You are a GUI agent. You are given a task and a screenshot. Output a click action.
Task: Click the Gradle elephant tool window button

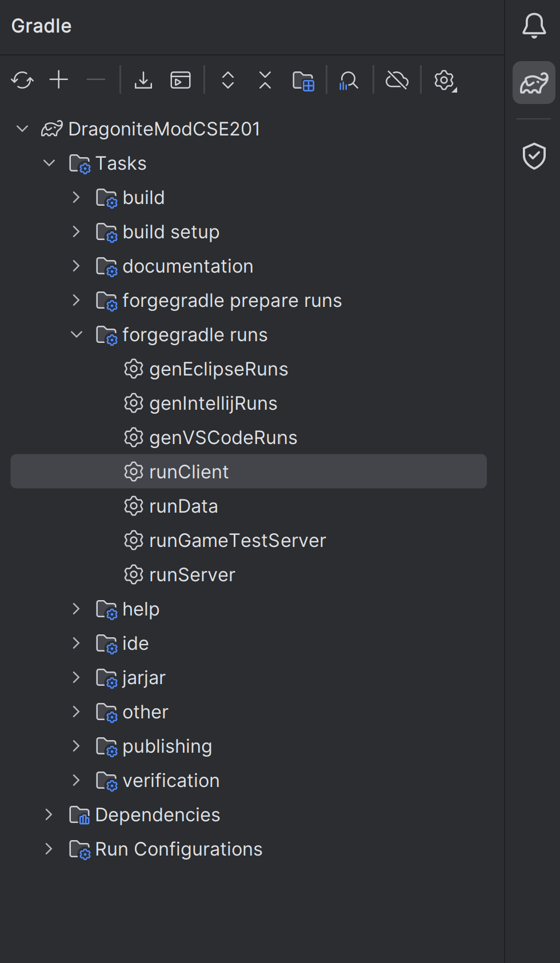pyautogui.click(x=534, y=83)
